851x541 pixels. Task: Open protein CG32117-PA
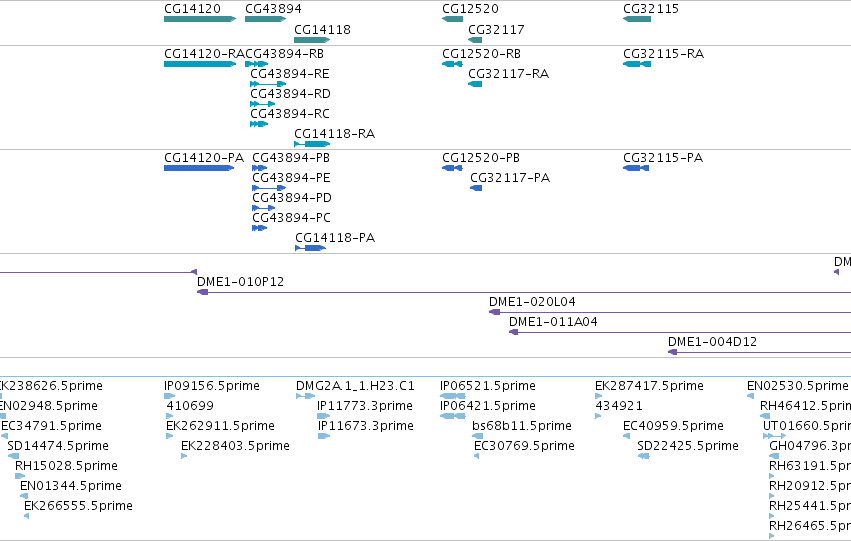pyautogui.click(x=476, y=188)
